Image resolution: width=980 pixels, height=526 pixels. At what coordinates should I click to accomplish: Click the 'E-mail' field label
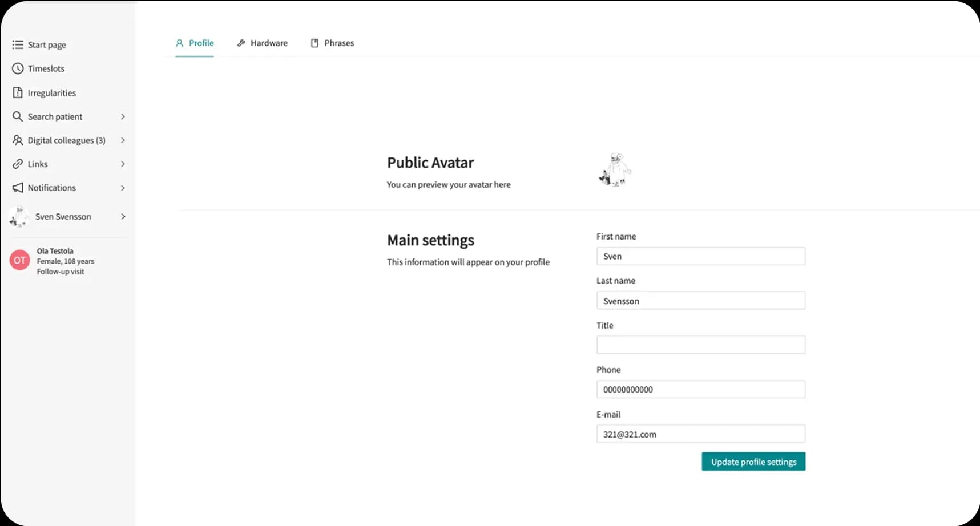point(608,414)
